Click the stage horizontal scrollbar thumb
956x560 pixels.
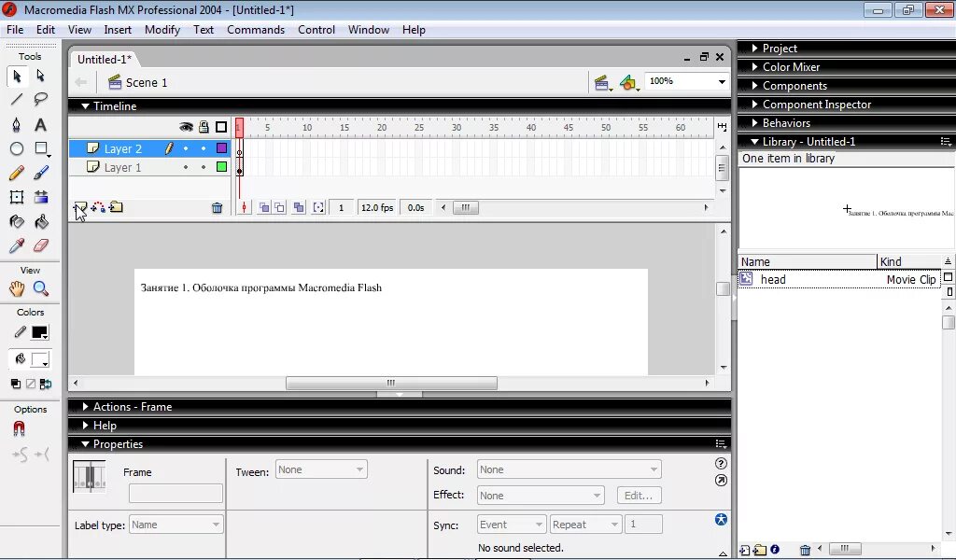[391, 384]
